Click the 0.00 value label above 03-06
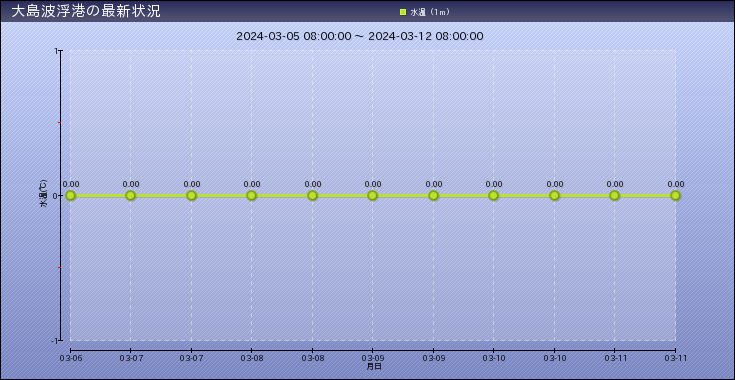 tap(71, 184)
